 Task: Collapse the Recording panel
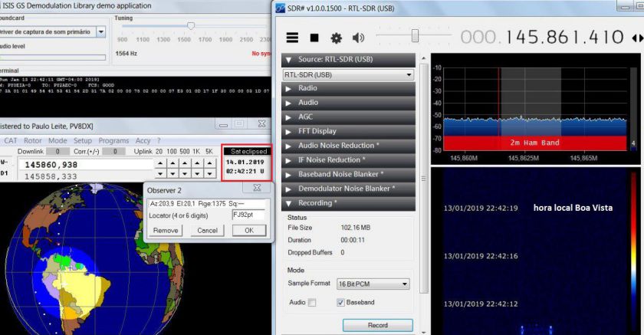[x=348, y=203]
